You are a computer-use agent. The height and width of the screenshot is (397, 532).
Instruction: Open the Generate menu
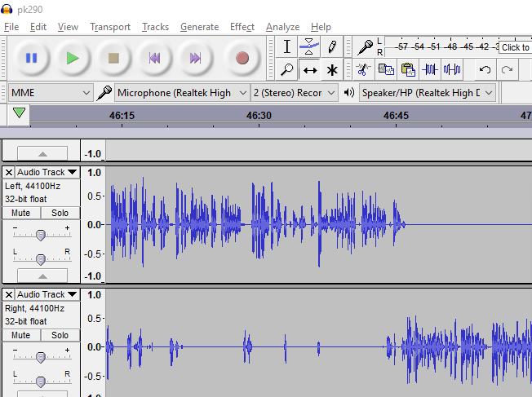pyautogui.click(x=199, y=27)
